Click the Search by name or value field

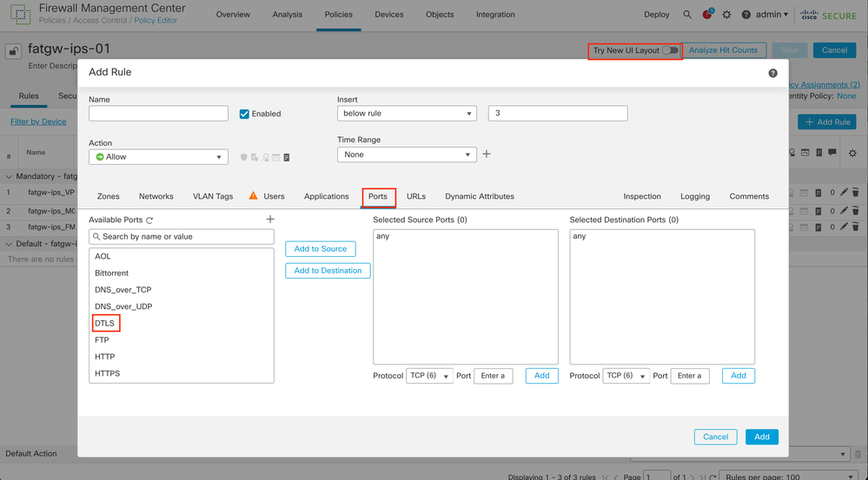182,237
